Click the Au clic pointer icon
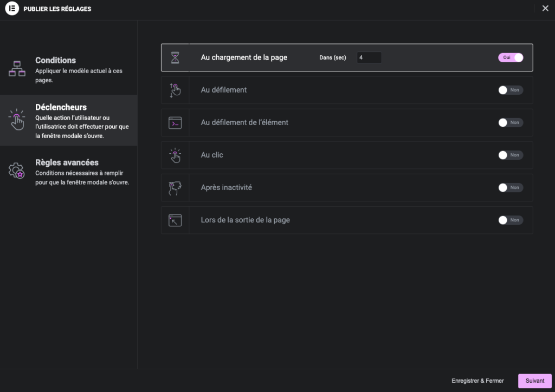555x392 pixels. pos(175,155)
